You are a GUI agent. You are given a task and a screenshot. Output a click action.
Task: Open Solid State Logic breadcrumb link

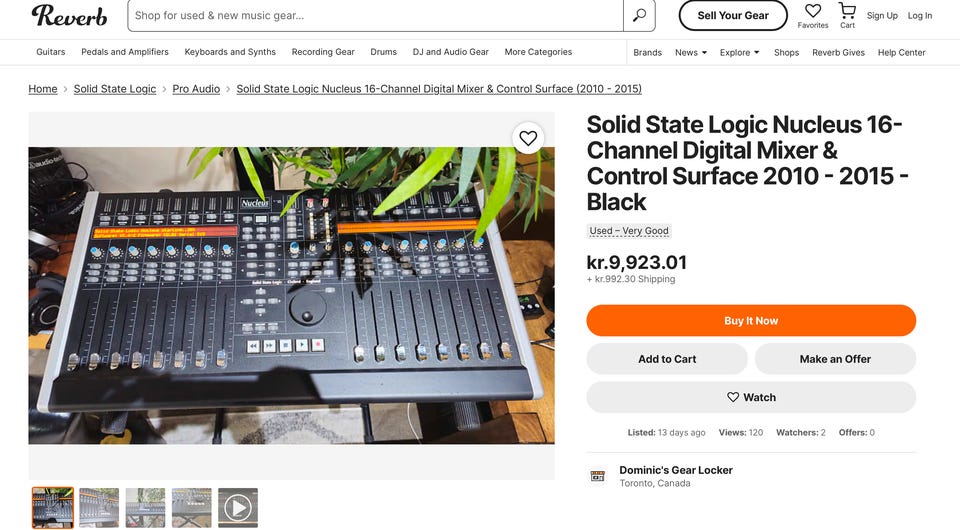[115, 89]
